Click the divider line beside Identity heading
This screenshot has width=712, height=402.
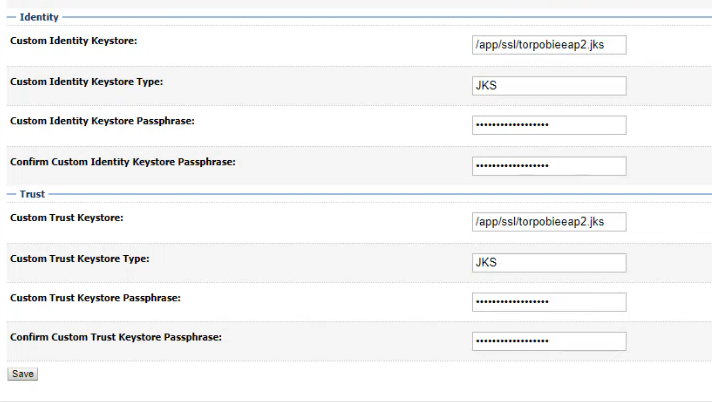[380, 17]
